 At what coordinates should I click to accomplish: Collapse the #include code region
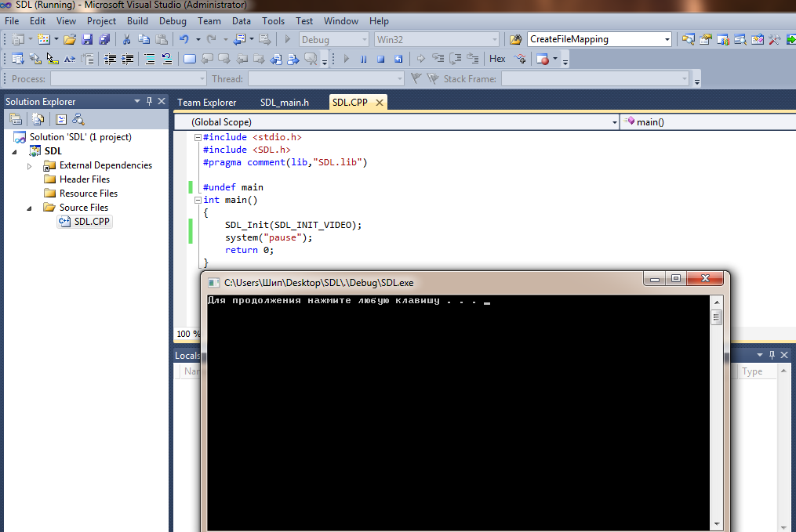point(198,137)
